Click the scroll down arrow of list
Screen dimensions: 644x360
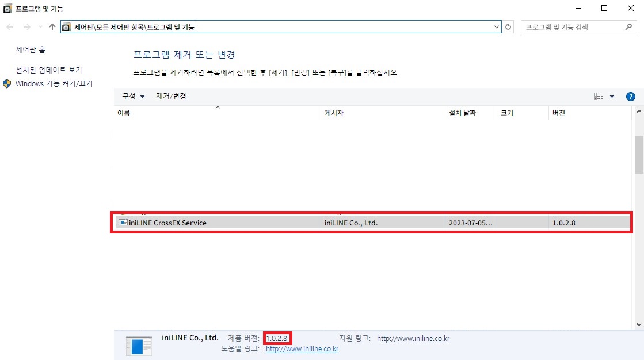639,325
